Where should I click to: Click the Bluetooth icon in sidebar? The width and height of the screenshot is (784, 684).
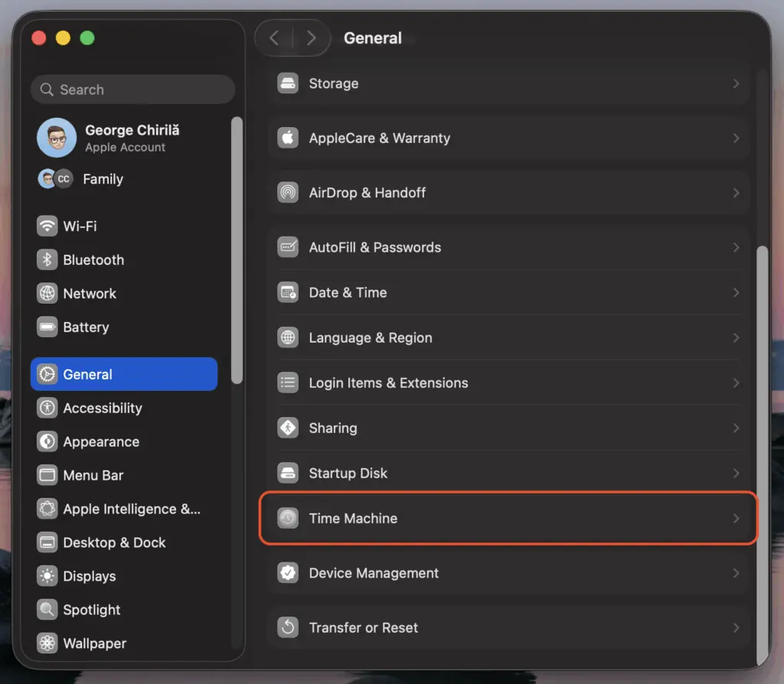(x=47, y=260)
